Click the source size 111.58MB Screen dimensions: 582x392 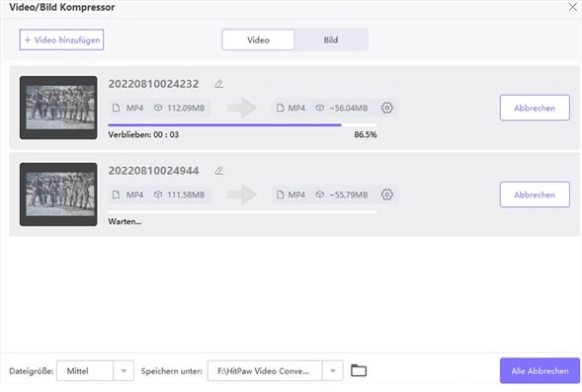pyautogui.click(x=186, y=196)
